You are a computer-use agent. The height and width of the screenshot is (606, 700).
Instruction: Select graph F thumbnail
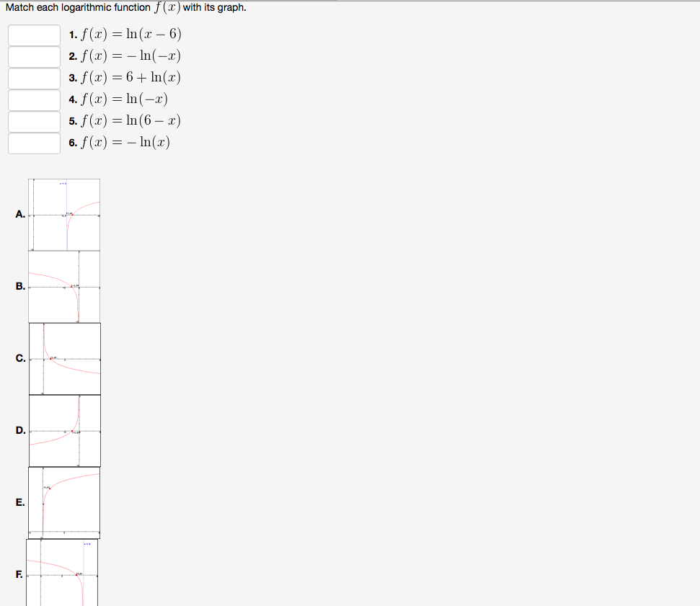65,574
